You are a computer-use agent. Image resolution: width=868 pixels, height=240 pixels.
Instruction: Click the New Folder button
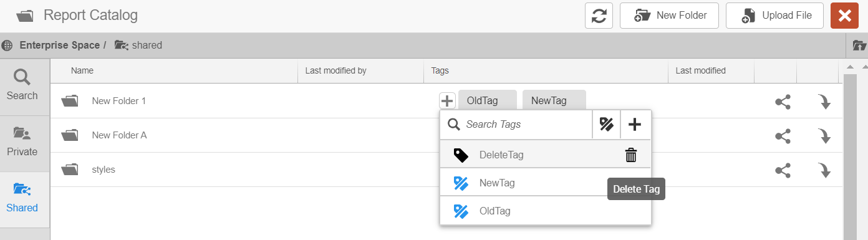669,16
